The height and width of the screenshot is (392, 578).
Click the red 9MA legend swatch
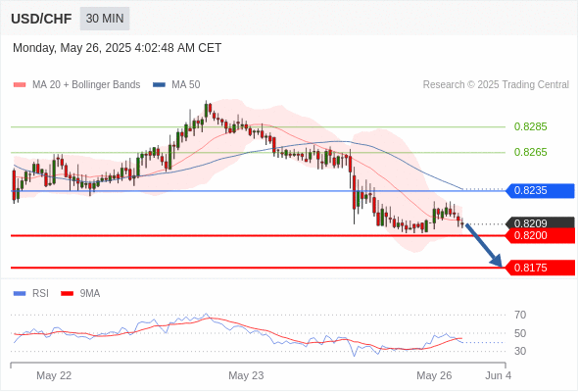point(67,294)
